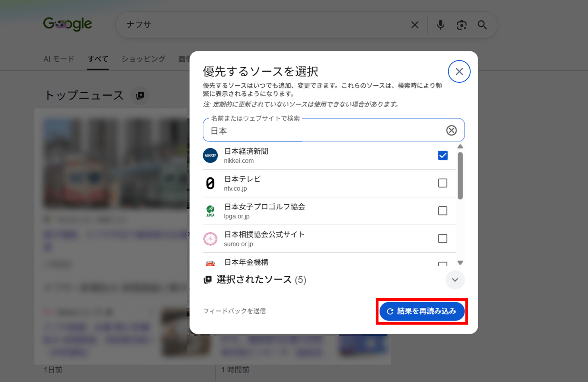This screenshot has height=382, width=588.
Task: Click 日本女子プロゴルフ協会 source name
Action: [264, 207]
